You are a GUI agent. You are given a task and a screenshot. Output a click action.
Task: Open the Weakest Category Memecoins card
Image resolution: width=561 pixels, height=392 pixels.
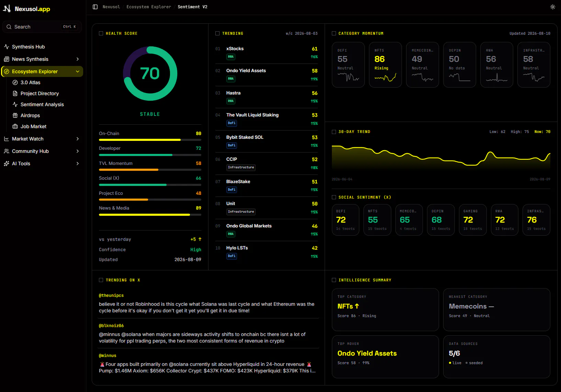[497, 310]
